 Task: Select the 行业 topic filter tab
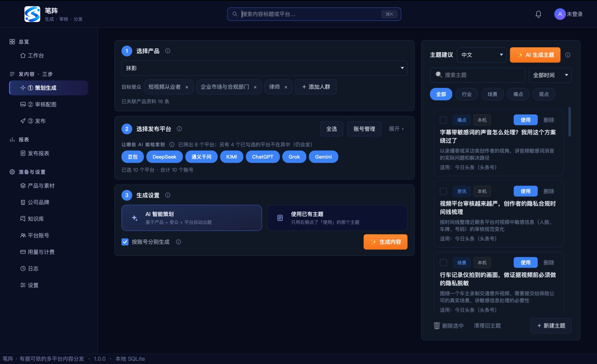[x=467, y=94]
